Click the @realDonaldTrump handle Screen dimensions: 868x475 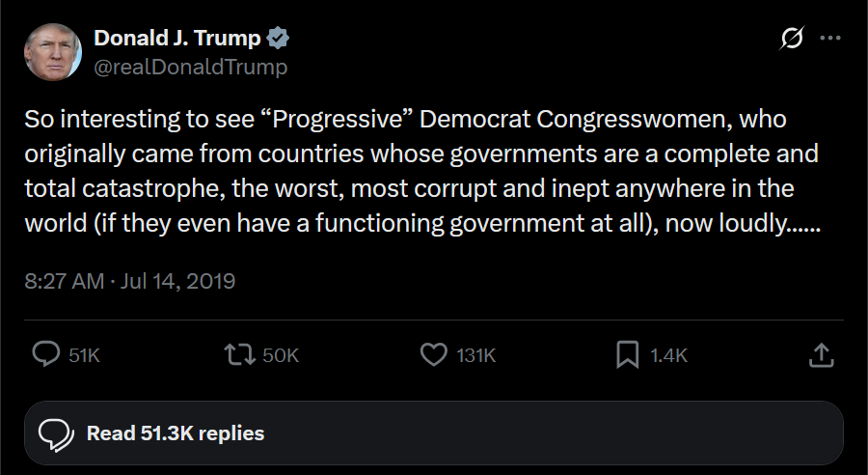point(191,67)
